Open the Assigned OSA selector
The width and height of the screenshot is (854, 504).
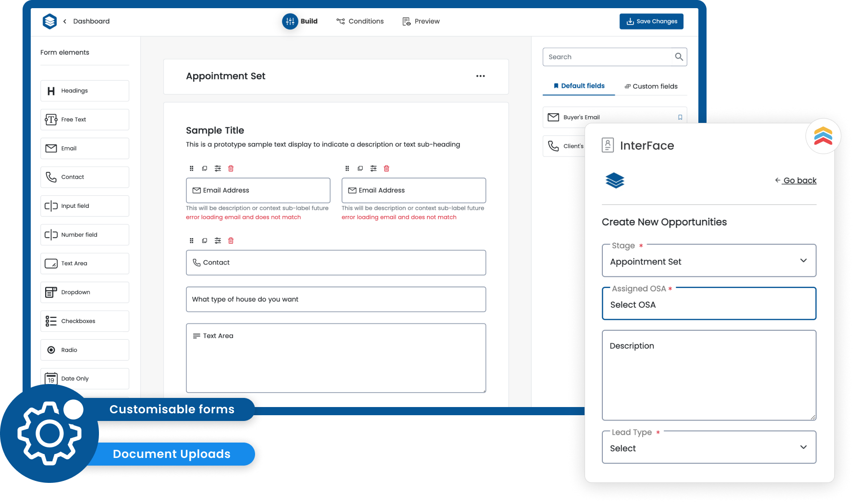pos(708,304)
